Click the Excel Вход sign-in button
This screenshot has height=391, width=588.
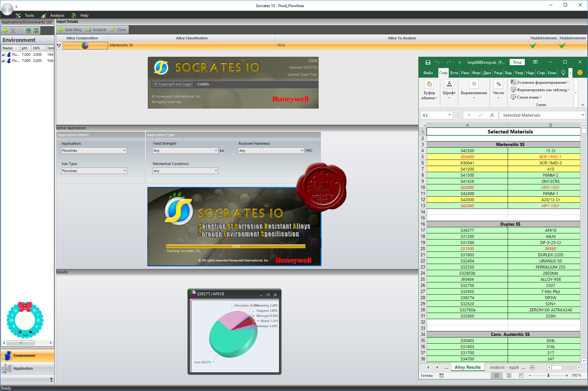tap(517, 62)
